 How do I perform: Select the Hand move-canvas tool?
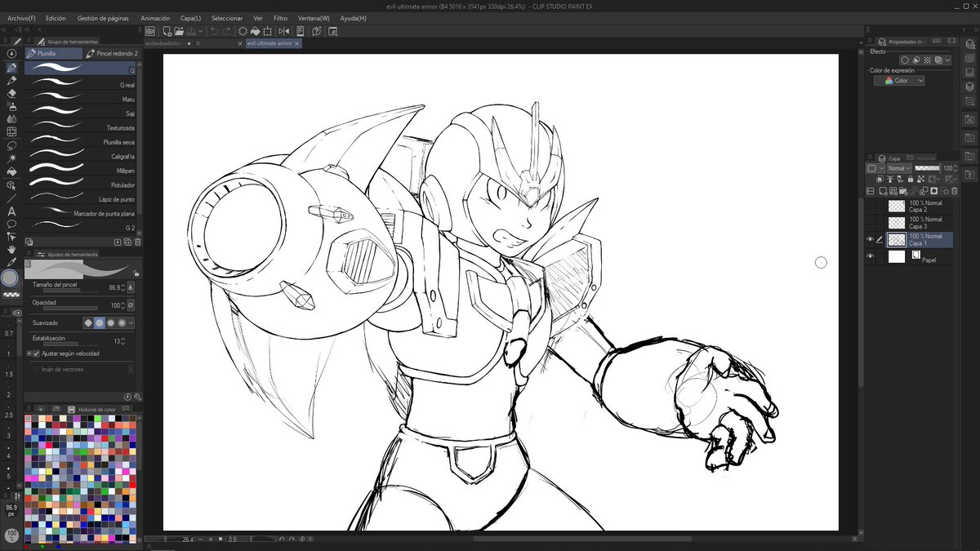11,250
